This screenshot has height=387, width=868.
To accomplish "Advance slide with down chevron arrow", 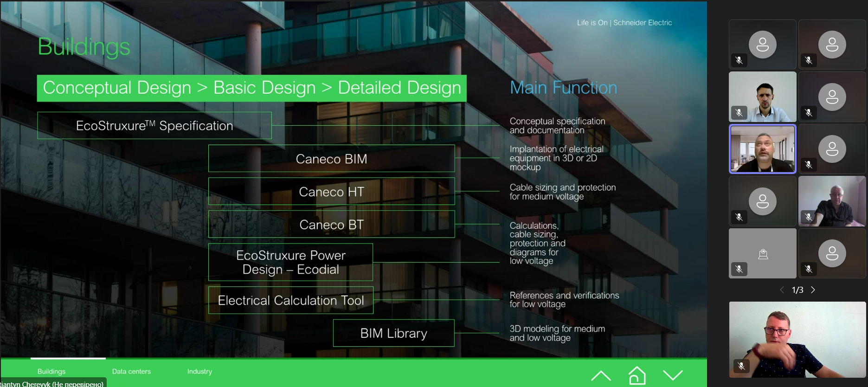I will pos(673,375).
